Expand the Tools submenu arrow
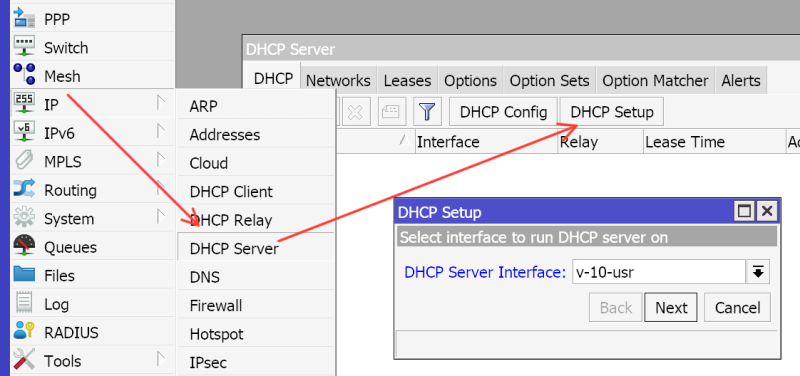 161,359
